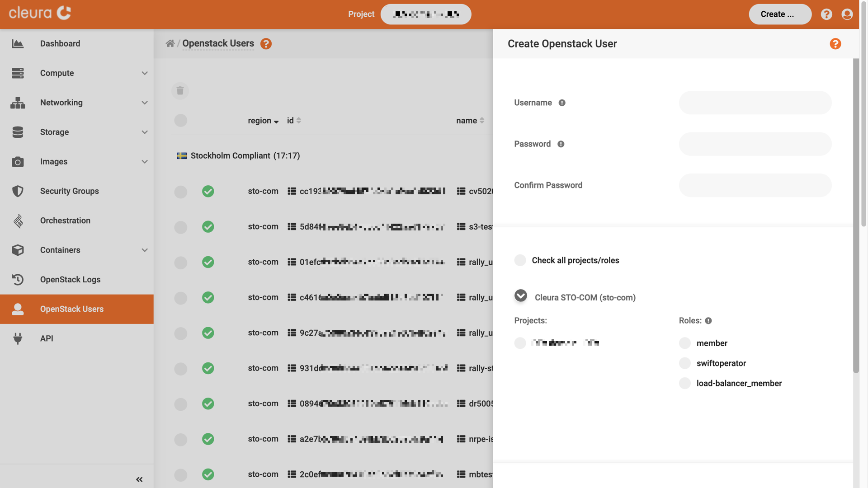Viewport: 868px width, 488px height.
Task: Click the Openstack Users breadcrumb link
Action: 218,43
